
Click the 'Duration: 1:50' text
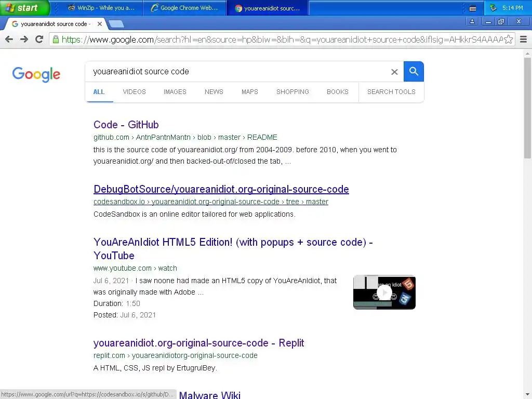click(117, 303)
